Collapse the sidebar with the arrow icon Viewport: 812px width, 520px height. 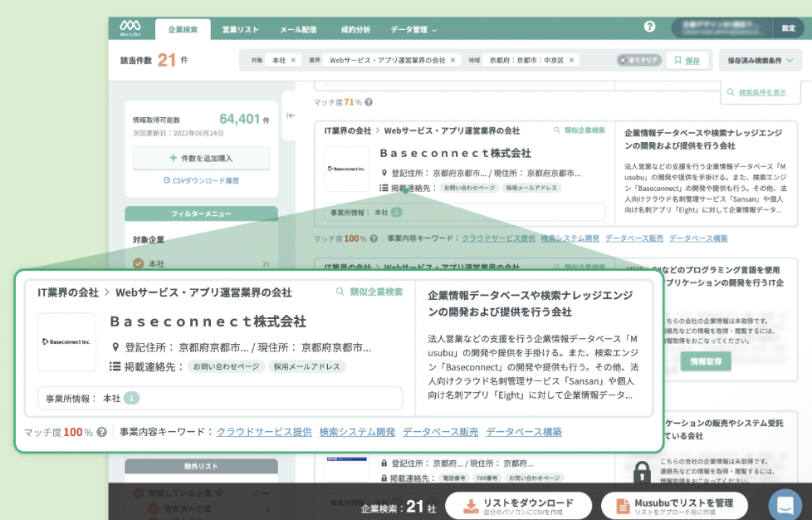tap(291, 115)
